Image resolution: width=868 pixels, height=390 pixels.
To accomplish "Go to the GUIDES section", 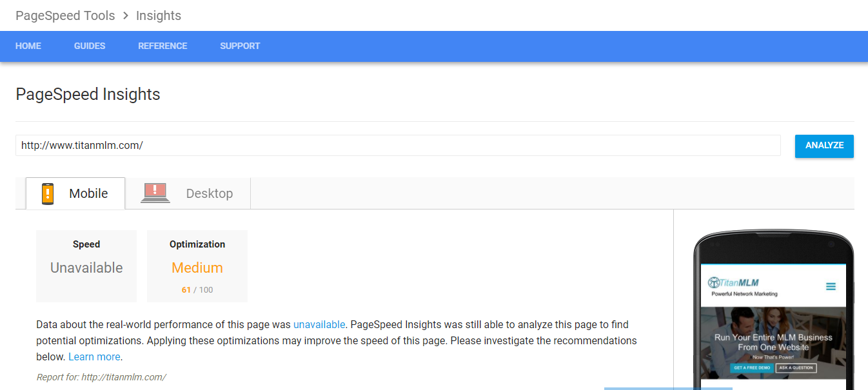I will pos(90,46).
